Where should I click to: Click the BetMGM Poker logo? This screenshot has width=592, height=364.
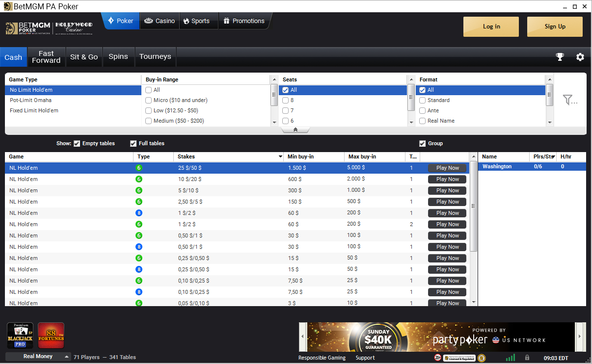[x=28, y=28]
